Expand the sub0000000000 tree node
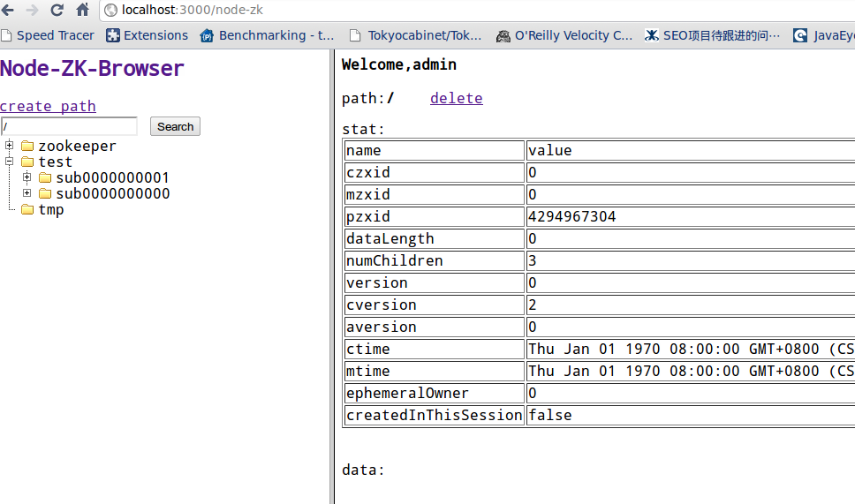This screenshot has width=855, height=504. [x=27, y=193]
